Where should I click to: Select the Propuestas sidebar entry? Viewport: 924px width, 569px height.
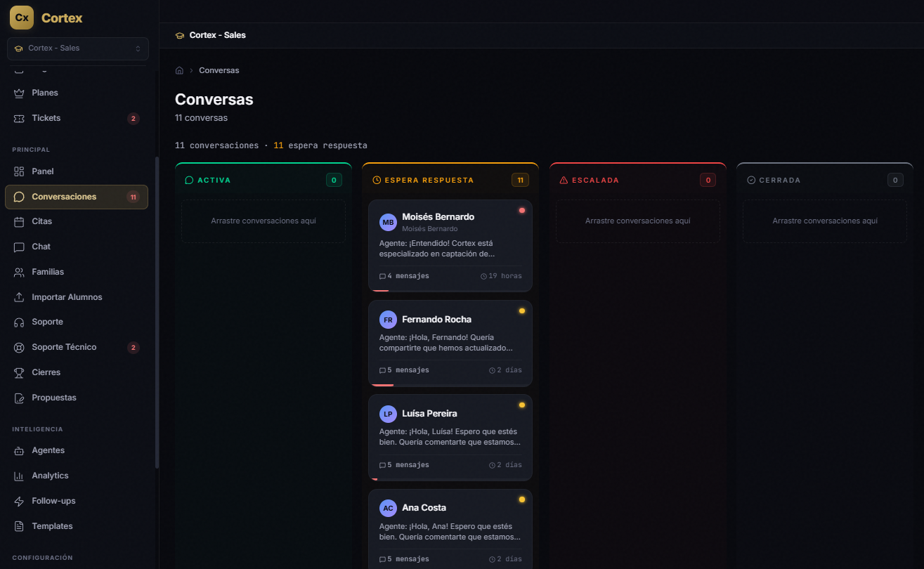[54, 398]
